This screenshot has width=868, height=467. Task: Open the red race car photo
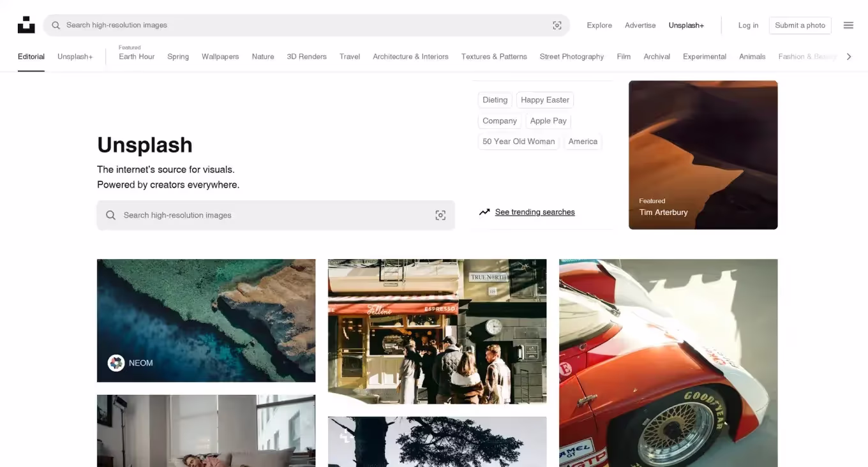coord(668,362)
